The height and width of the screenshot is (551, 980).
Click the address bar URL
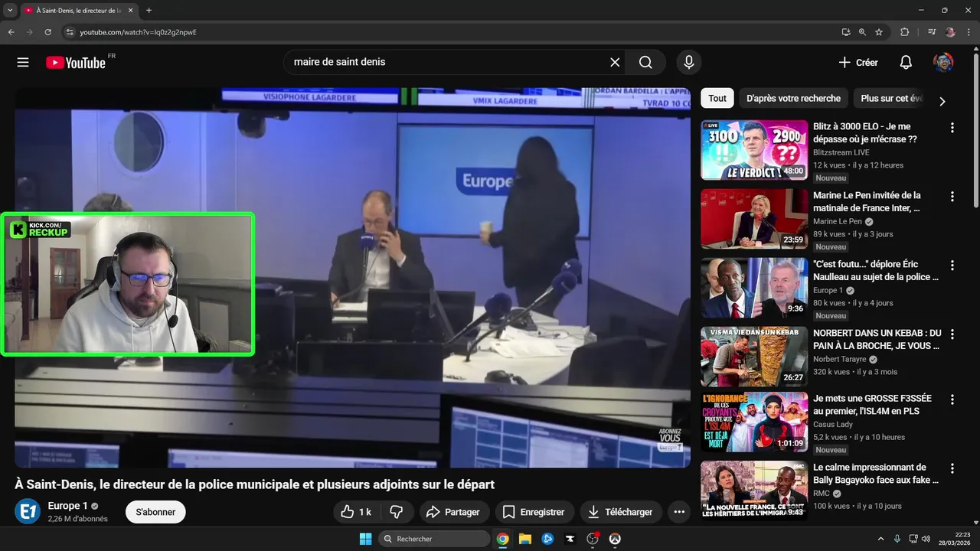(x=138, y=32)
